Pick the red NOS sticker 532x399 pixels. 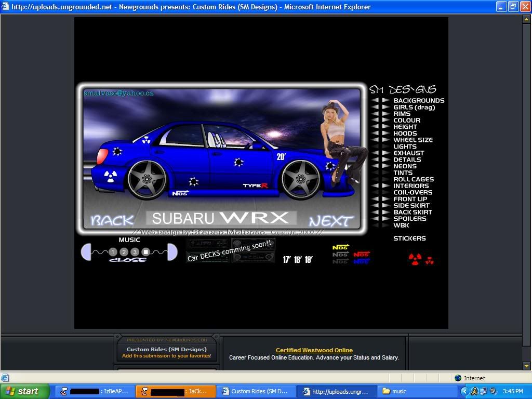pos(362,254)
